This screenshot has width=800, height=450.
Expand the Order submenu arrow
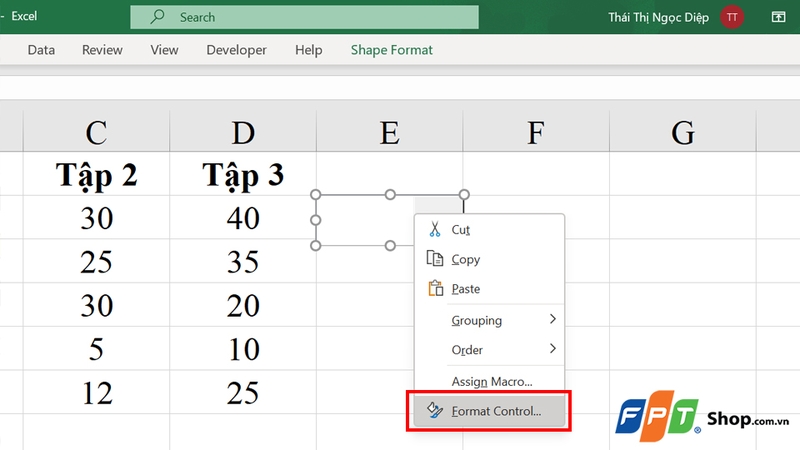click(553, 349)
